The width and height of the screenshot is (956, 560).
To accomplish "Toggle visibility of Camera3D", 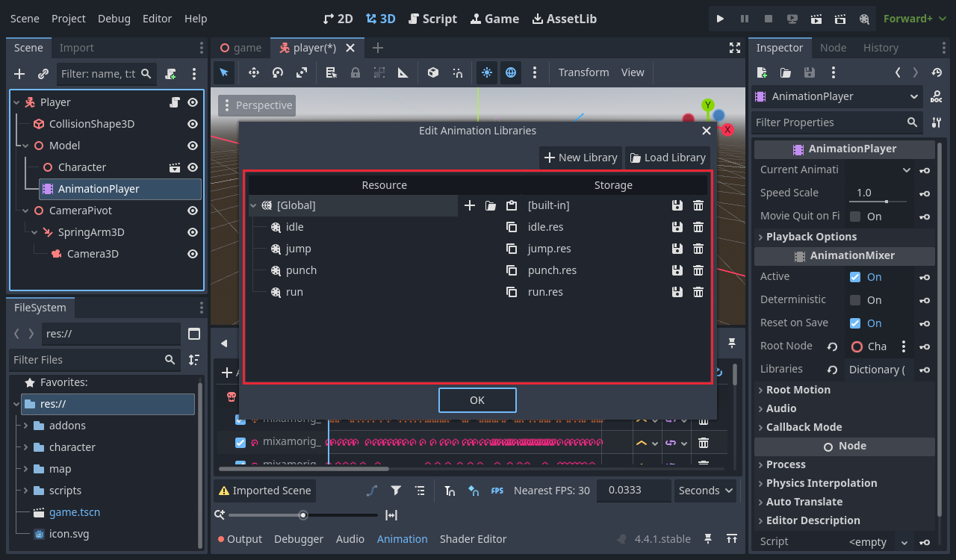I will 193,254.
